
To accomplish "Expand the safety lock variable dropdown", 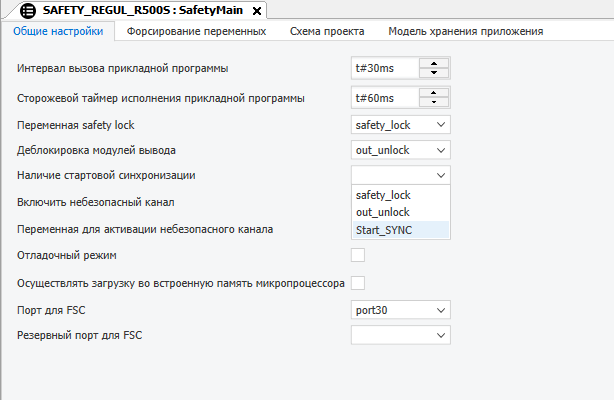I will pos(441,125).
